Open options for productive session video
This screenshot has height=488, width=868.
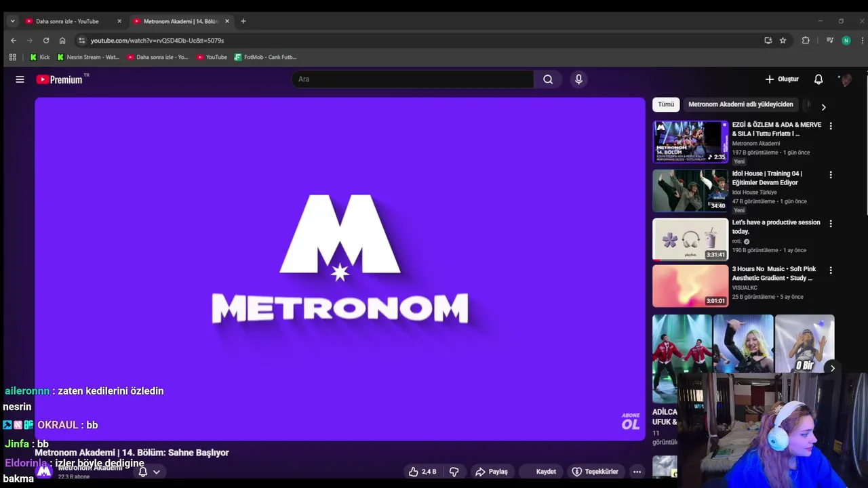[831, 224]
